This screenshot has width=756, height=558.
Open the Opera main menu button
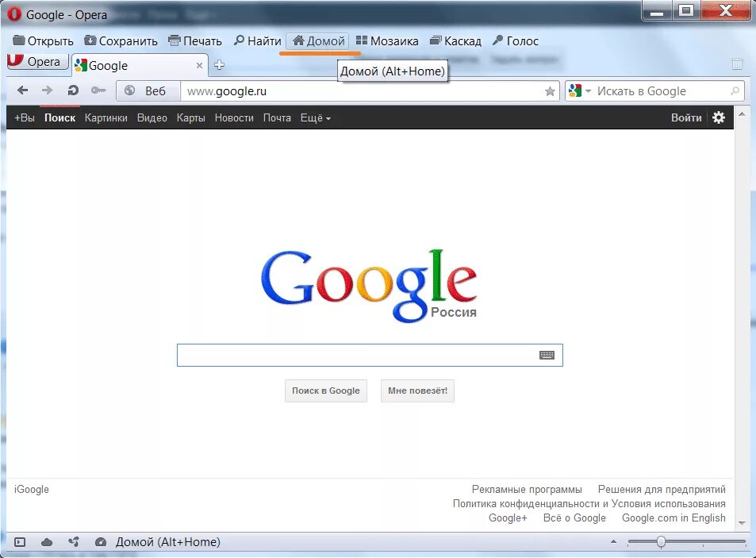click(37, 62)
